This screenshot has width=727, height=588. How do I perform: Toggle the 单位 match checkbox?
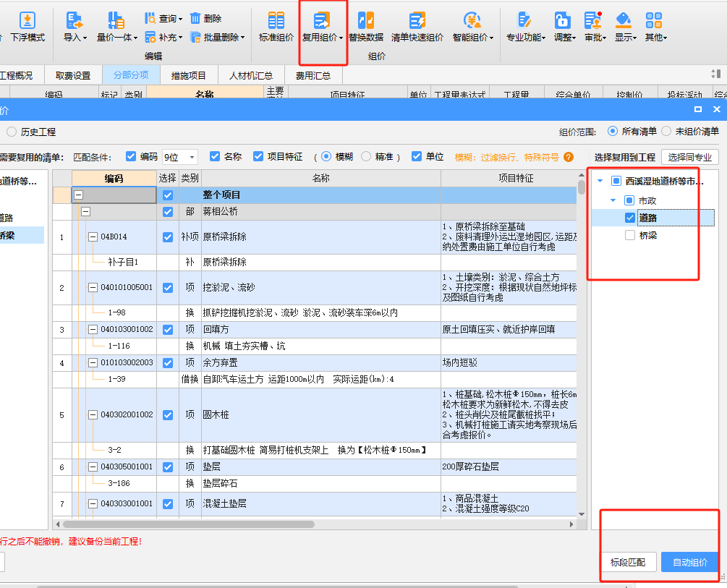(417, 156)
